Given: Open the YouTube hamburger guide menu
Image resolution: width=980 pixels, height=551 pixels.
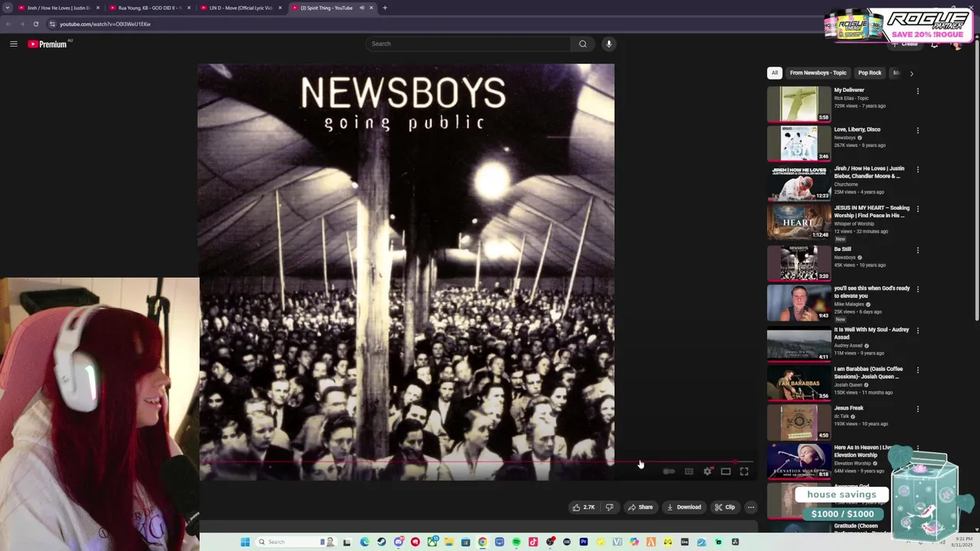Looking at the screenshot, I should [13, 44].
